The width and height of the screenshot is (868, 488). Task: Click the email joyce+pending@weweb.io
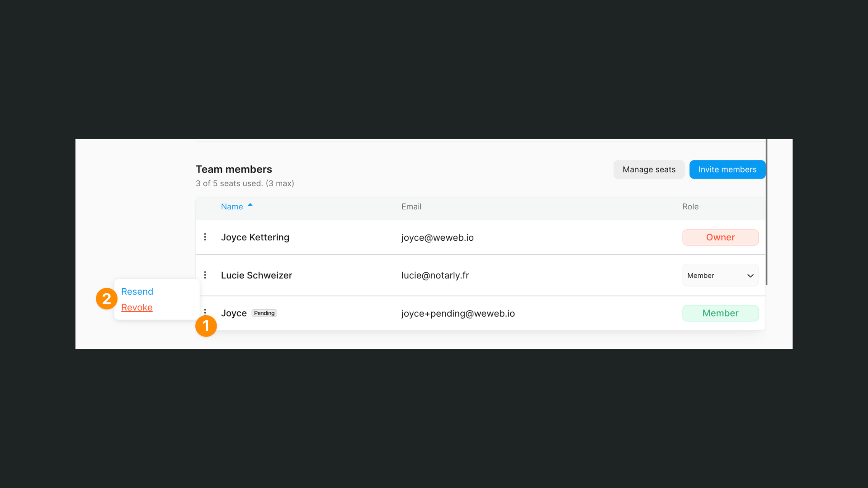pos(458,314)
